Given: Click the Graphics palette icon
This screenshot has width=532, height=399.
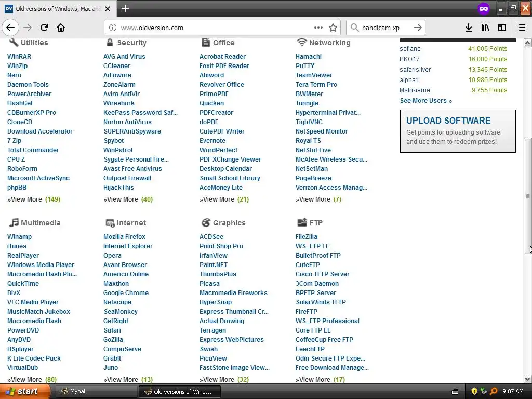Looking at the screenshot, I should point(206,222).
